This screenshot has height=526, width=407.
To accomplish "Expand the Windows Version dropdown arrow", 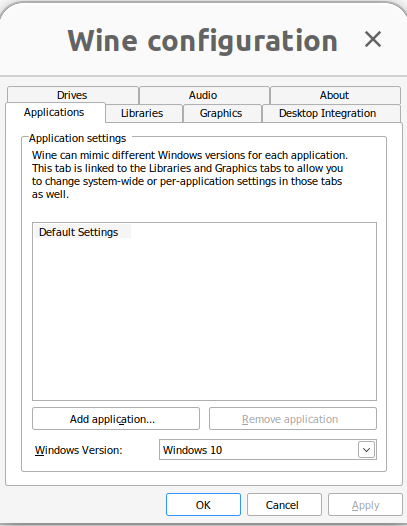I will pyautogui.click(x=366, y=450).
